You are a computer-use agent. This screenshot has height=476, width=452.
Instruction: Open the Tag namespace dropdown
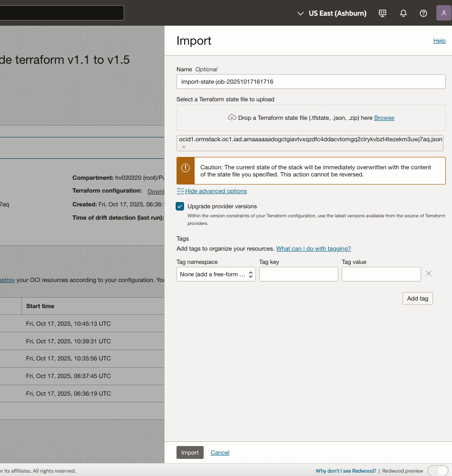pyautogui.click(x=216, y=274)
